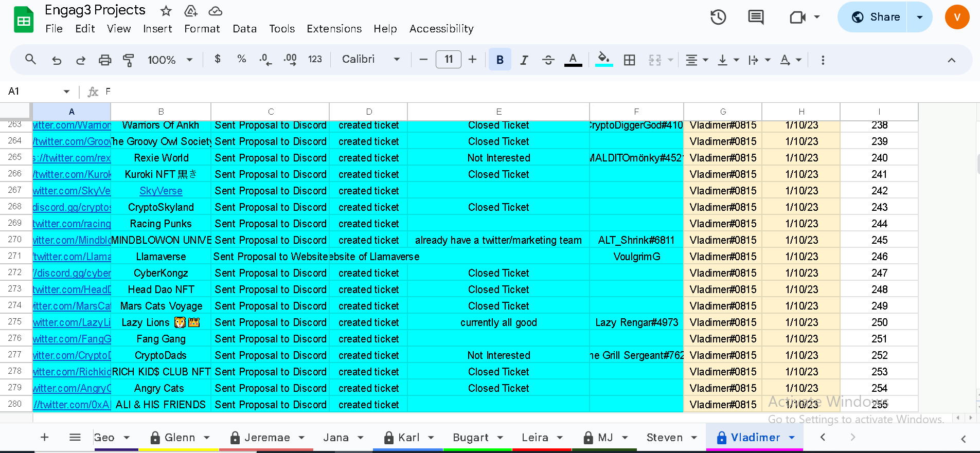Image resolution: width=980 pixels, height=453 pixels.
Task: Open the fill color picker
Action: [x=604, y=60]
